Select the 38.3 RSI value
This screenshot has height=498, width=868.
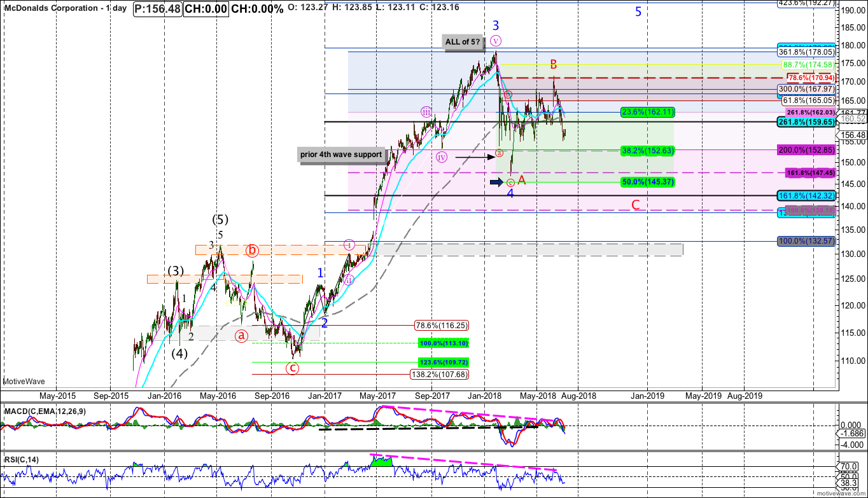[850, 484]
